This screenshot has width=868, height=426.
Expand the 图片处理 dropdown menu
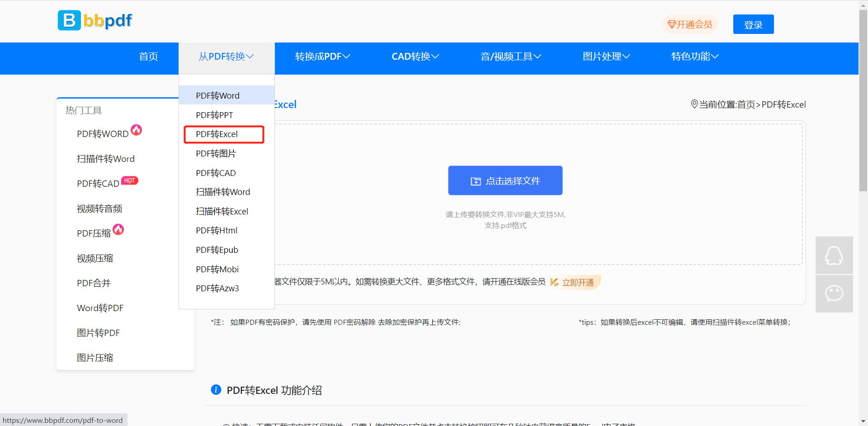(606, 57)
